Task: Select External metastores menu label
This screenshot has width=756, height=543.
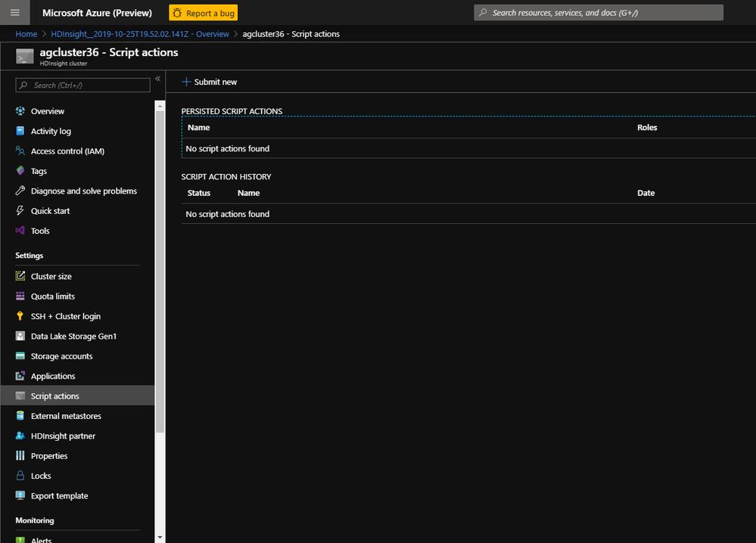Action: [66, 416]
